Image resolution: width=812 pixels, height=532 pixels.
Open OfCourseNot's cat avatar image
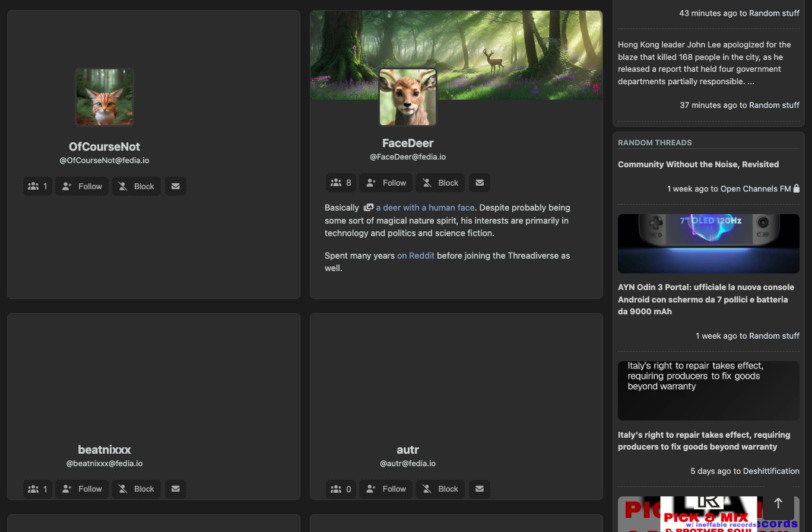(x=104, y=97)
